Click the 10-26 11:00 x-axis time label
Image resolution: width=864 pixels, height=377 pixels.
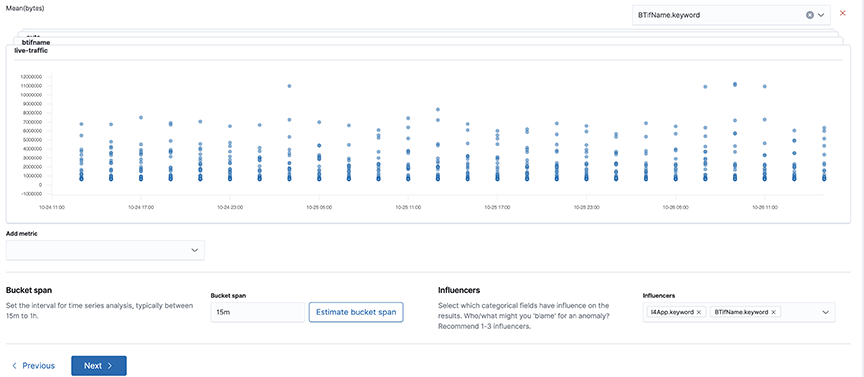pos(764,208)
